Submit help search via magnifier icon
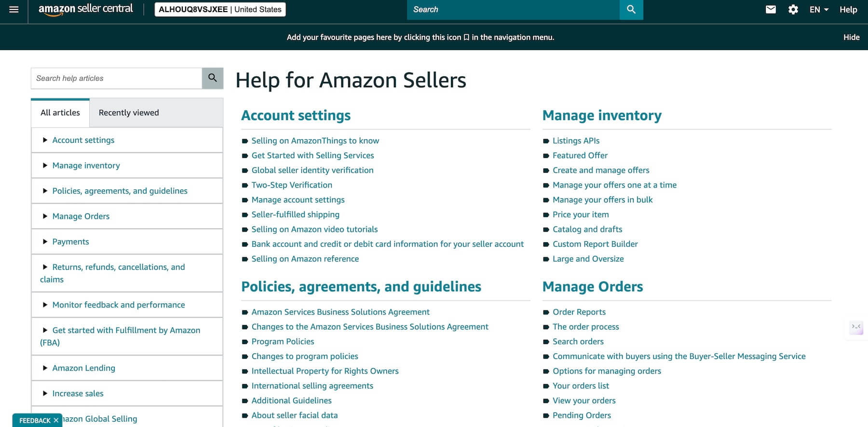This screenshot has width=868, height=427. click(x=212, y=77)
